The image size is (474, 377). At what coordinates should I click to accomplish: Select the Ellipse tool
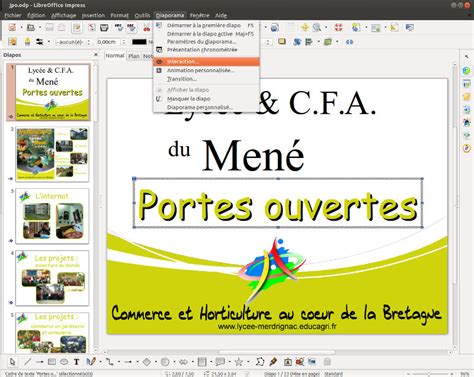[64, 361]
